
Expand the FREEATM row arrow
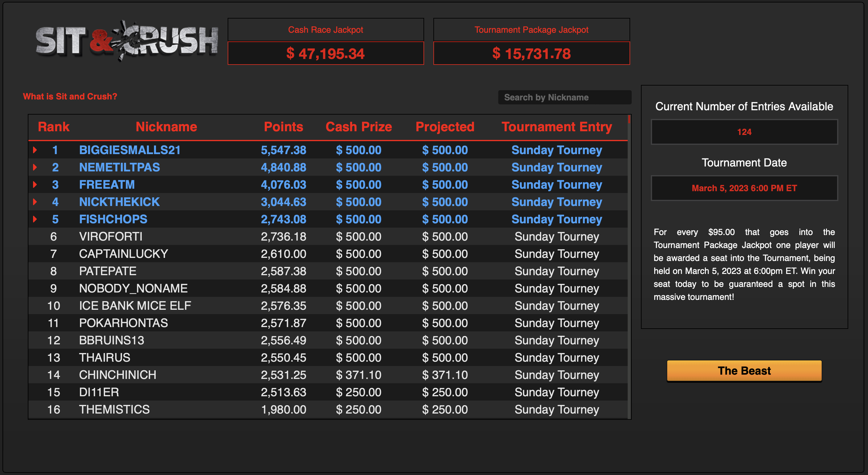35,185
